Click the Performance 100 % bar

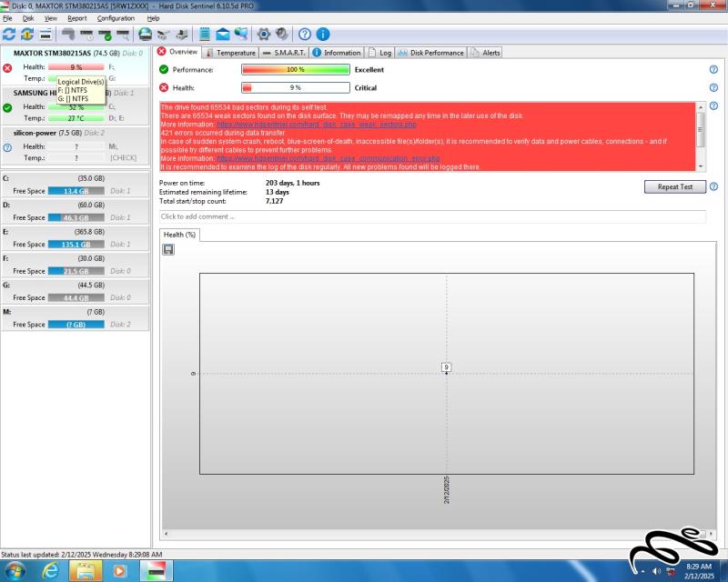tap(296, 70)
